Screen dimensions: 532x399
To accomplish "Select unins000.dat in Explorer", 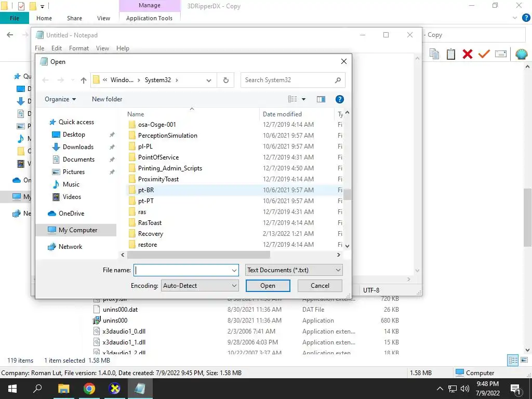I will pyautogui.click(x=120, y=310).
